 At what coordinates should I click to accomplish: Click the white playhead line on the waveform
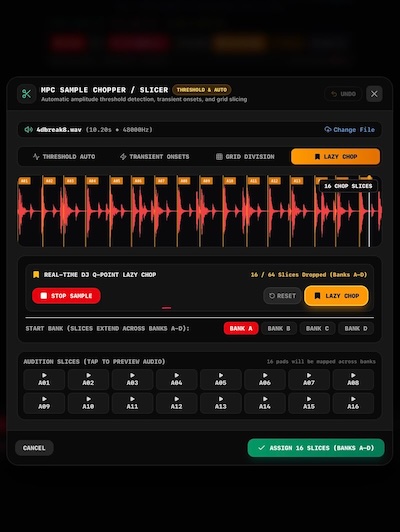pyautogui.click(x=369, y=219)
